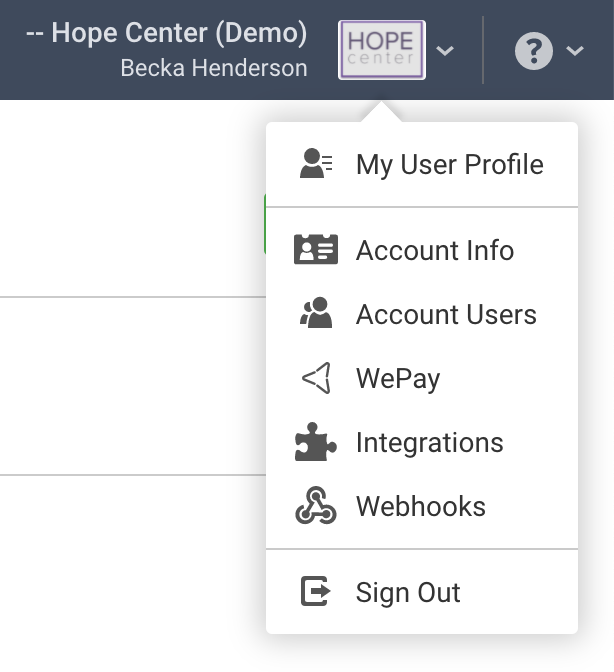Go to Account Users
Screen dimensions: 614x672
(x=446, y=314)
